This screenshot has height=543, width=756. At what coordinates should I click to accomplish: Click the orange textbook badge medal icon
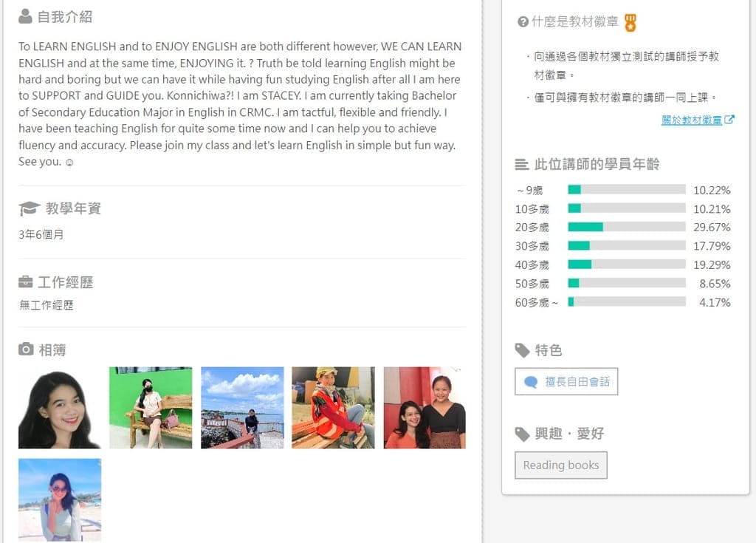tap(630, 22)
